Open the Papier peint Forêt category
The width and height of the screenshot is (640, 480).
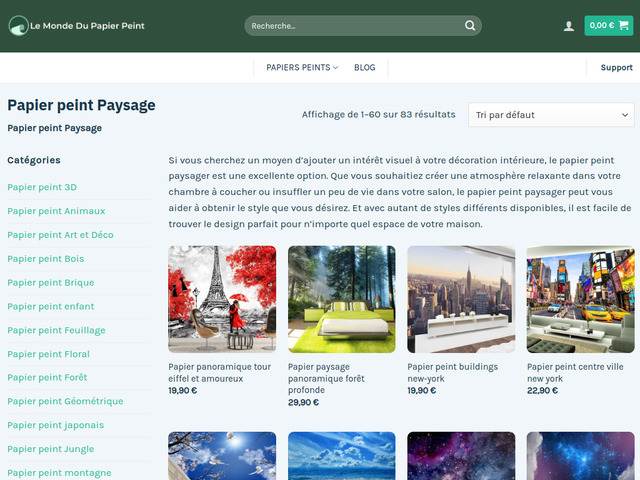47,377
